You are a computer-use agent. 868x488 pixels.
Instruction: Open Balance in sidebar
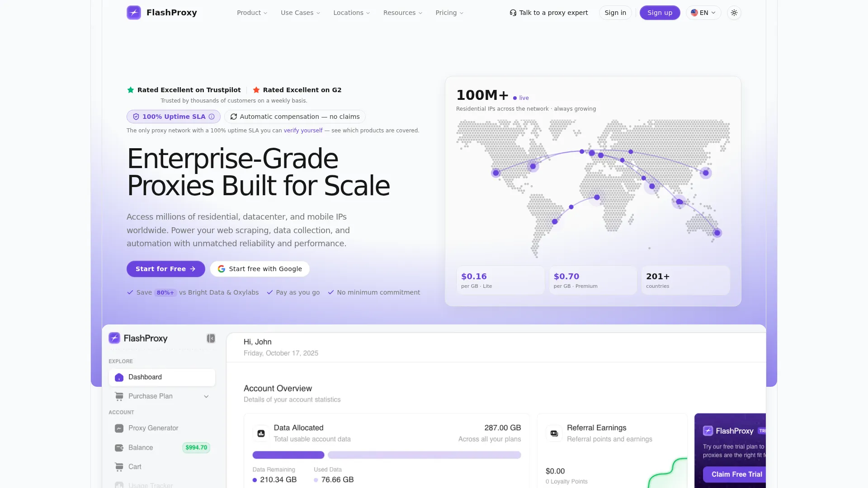162,448
